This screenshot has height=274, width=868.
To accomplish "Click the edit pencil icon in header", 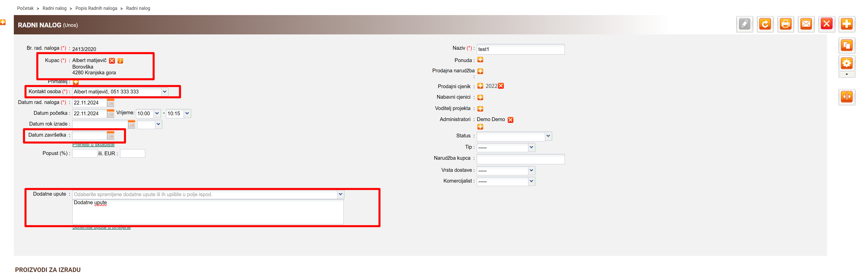I will pos(744,24).
